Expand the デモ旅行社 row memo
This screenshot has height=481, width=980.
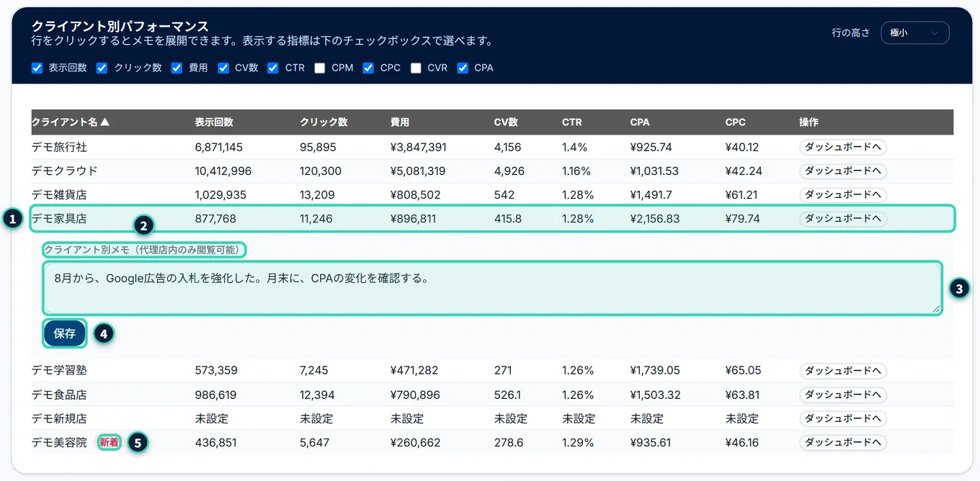coord(492,147)
